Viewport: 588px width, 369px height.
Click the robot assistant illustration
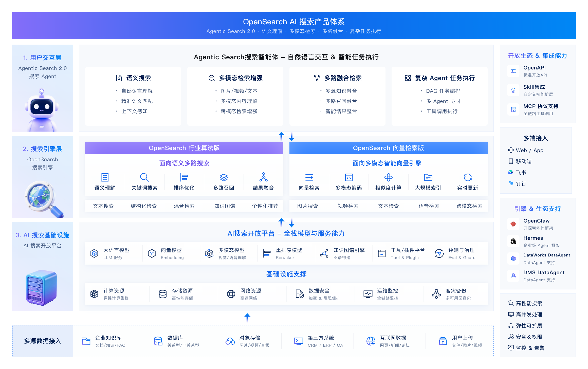click(x=42, y=109)
